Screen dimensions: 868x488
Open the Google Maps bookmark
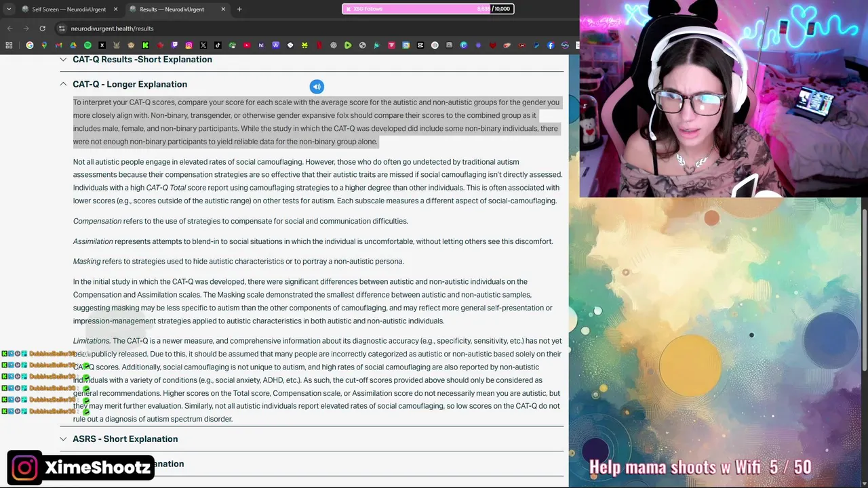tap(44, 45)
